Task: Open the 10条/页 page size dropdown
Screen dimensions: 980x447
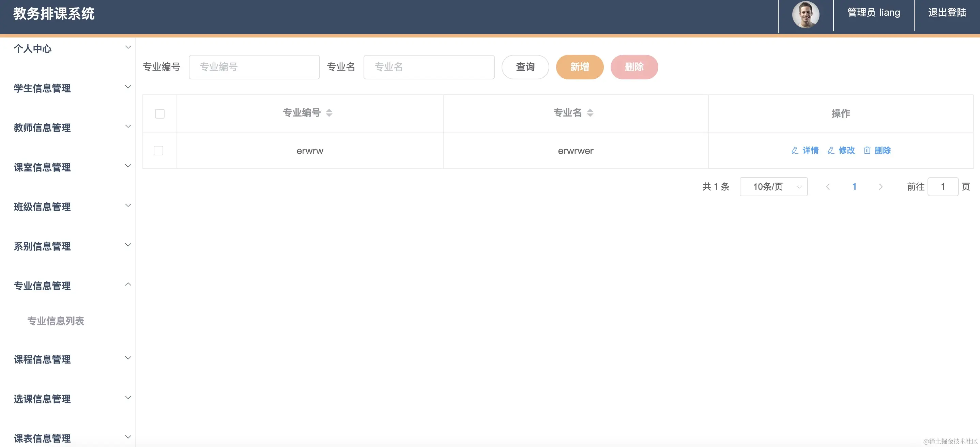Action: pyautogui.click(x=774, y=186)
